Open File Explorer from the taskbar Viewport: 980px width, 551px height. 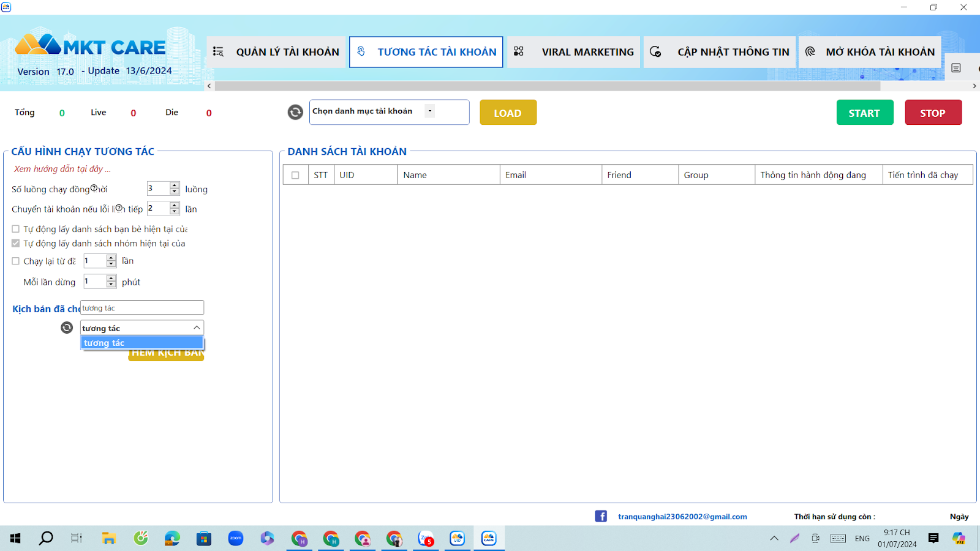click(109, 538)
